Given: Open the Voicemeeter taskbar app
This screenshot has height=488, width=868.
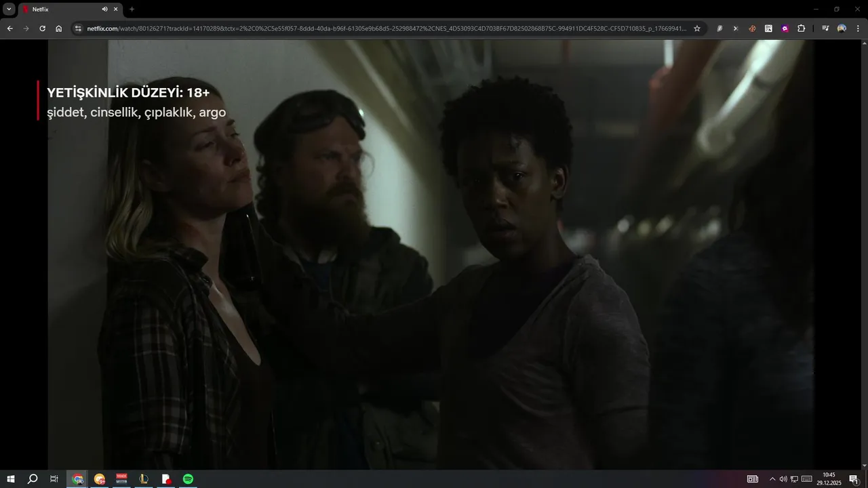Looking at the screenshot, I should pyautogui.click(x=121, y=479).
